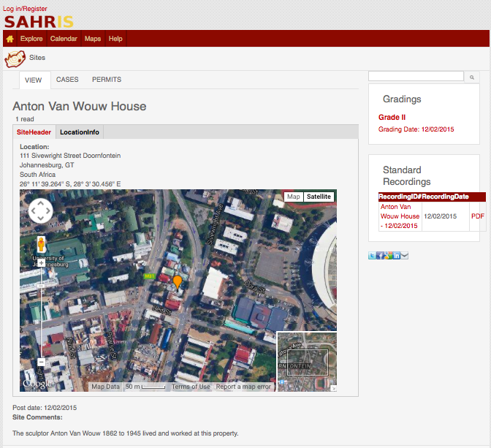Click the map pan control arrows

tap(40, 211)
